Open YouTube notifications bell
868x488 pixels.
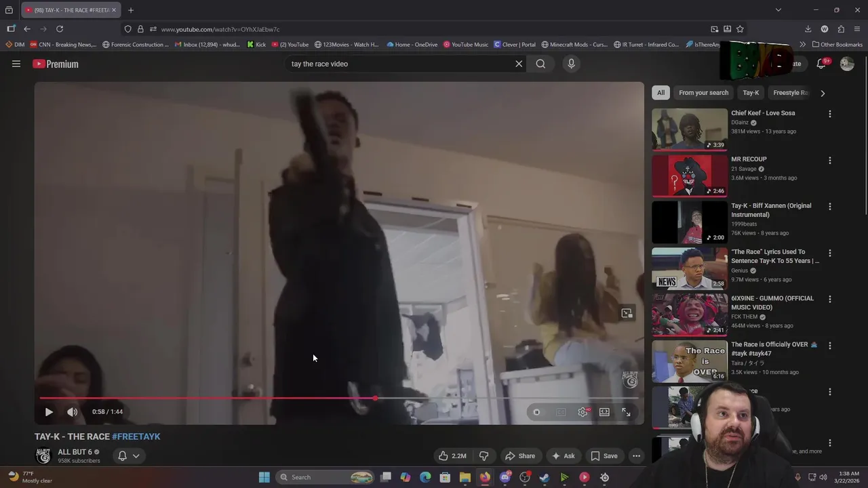tap(821, 64)
